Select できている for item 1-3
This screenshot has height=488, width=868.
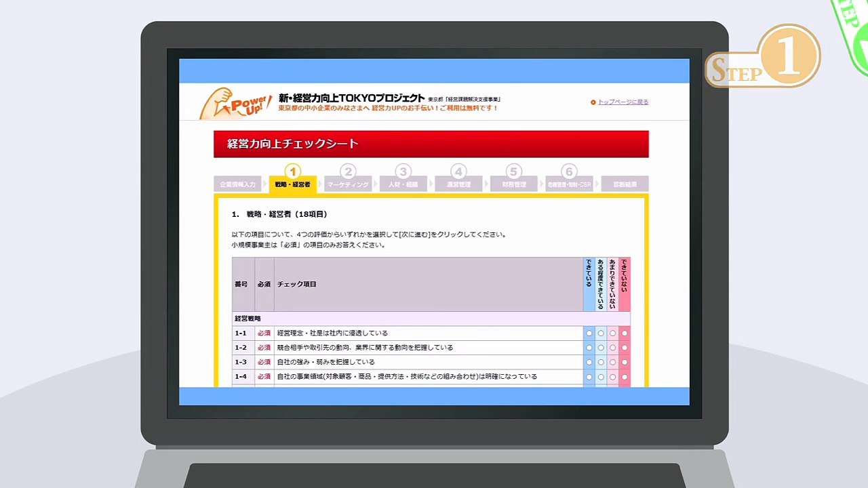[x=589, y=362]
